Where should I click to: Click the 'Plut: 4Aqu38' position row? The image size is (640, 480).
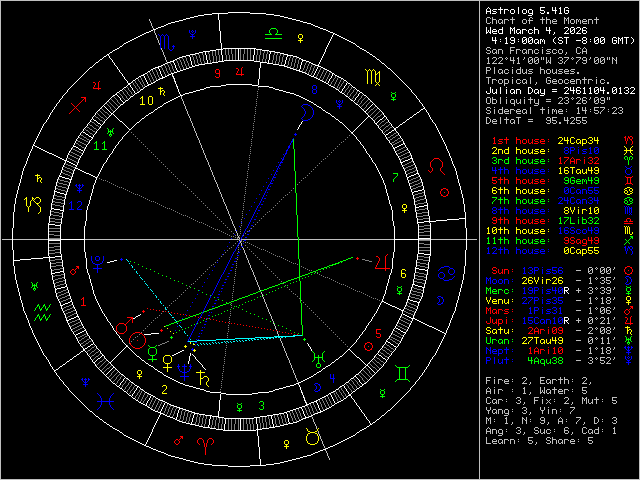pos(560,360)
